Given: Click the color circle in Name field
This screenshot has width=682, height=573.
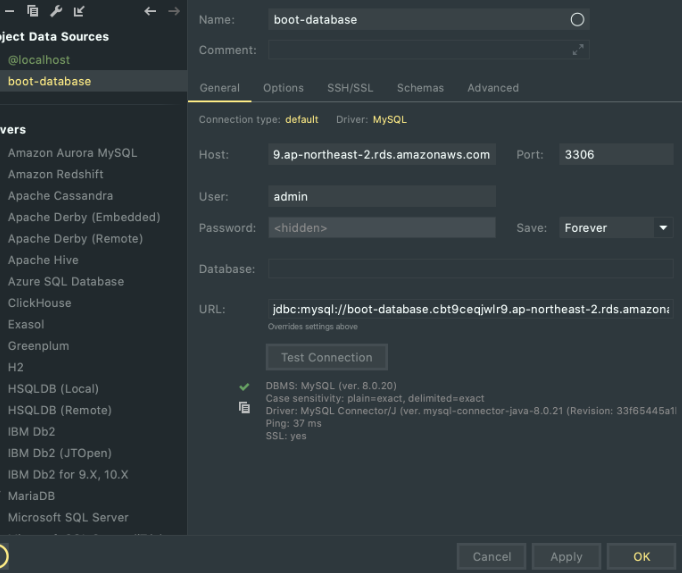Looking at the screenshot, I should pyautogui.click(x=577, y=20).
